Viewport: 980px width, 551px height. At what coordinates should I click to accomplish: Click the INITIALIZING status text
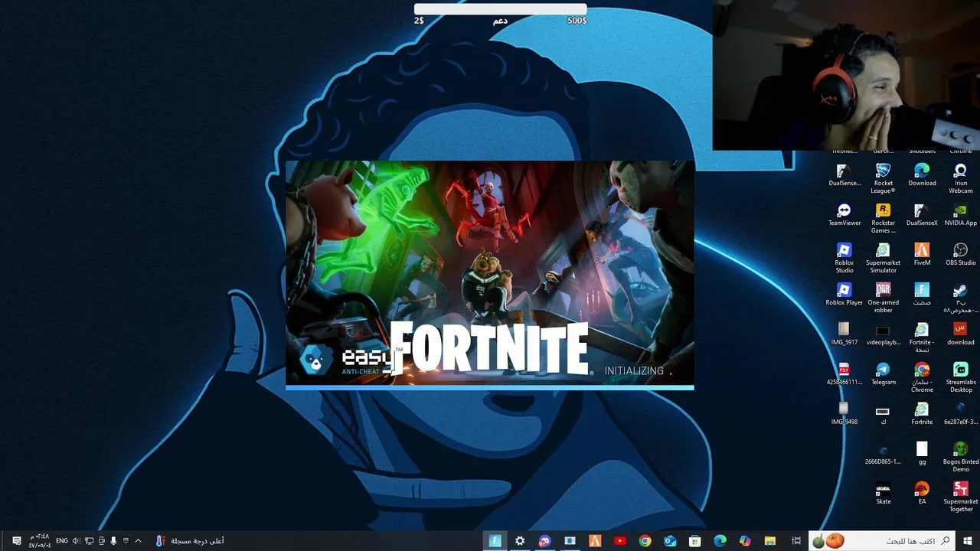pyautogui.click(x=637, y=370)
